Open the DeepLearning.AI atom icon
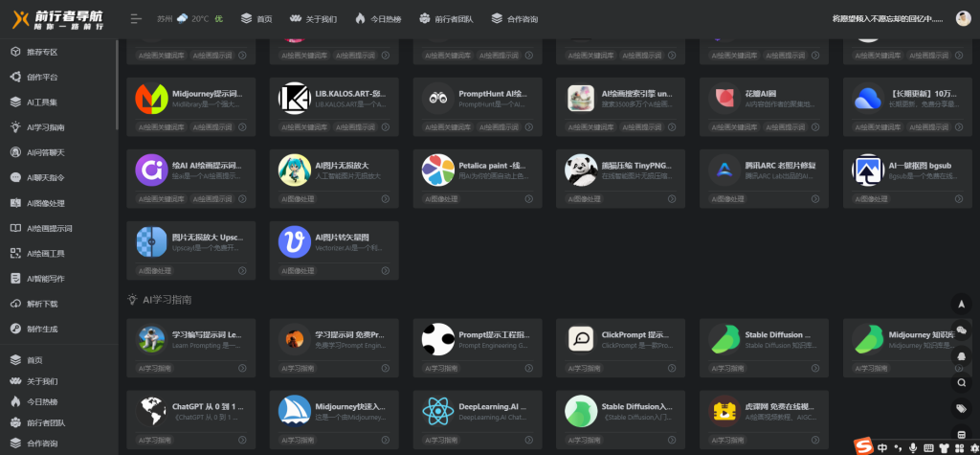Image resolution: width=980 pixels, height=455 pixels. click(438, 411)
